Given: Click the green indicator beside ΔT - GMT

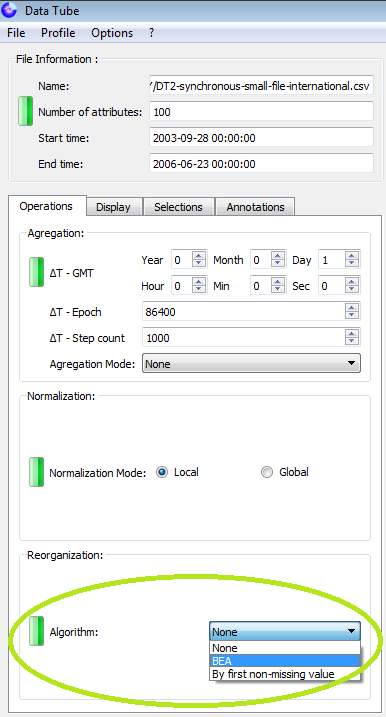Looking at the screenshot, I should point(37,272).
